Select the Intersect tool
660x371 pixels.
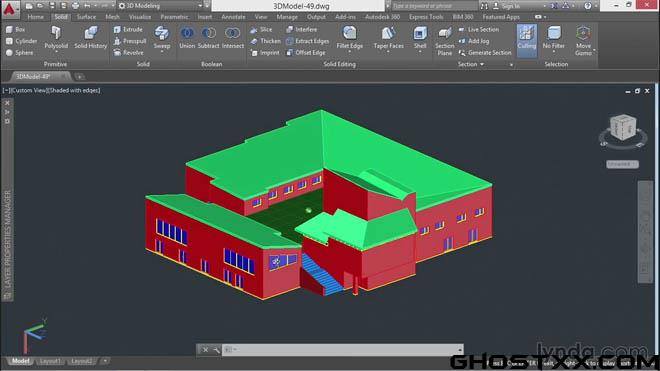232,37
